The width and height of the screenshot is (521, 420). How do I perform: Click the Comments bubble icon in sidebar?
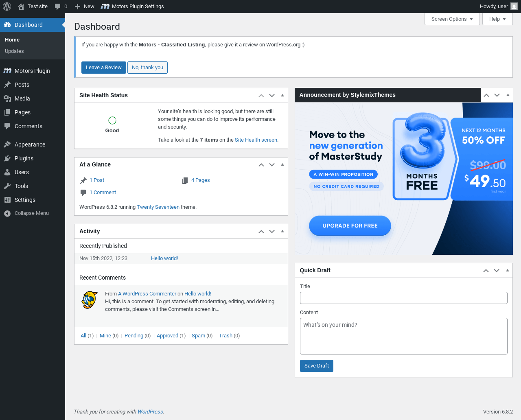coord(7,126)
